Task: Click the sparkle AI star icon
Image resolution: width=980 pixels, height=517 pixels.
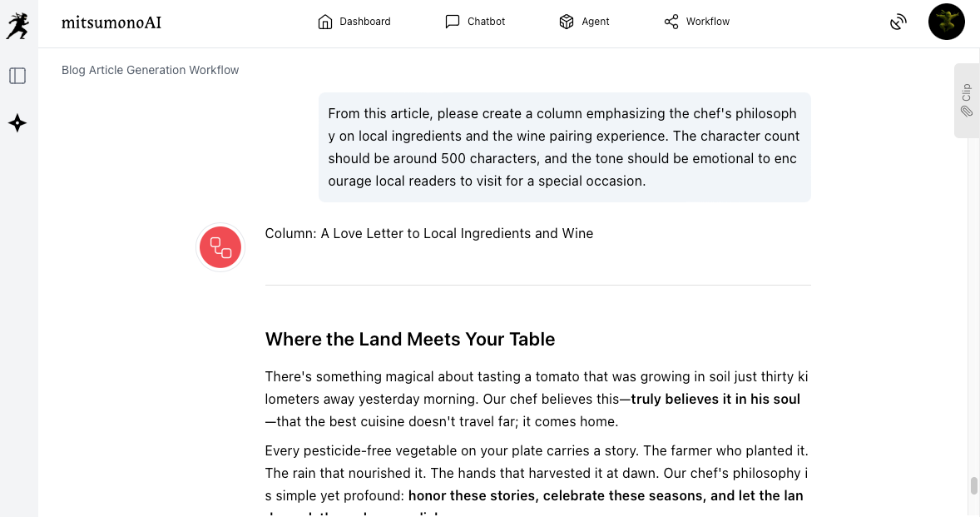Action: click(17, 123)
